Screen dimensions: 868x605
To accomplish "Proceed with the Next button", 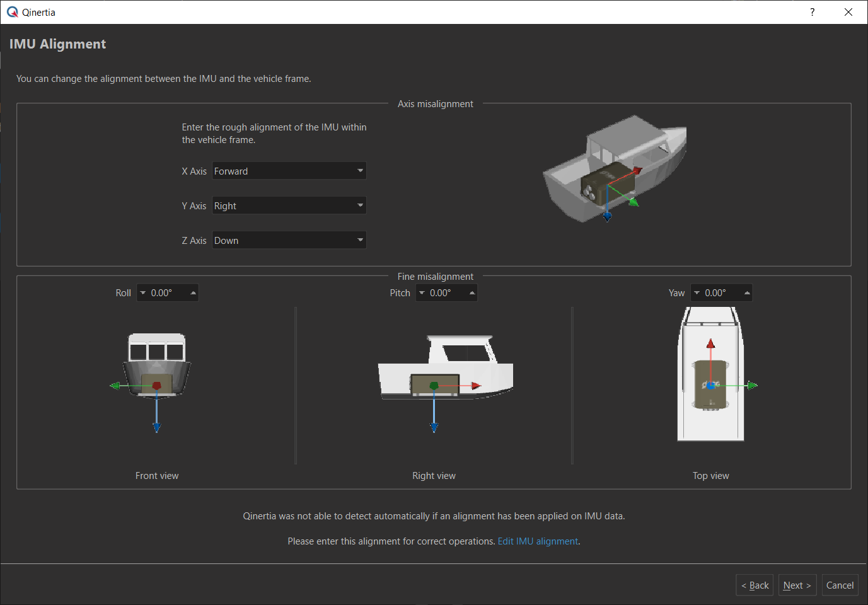I will coord(797,585).
